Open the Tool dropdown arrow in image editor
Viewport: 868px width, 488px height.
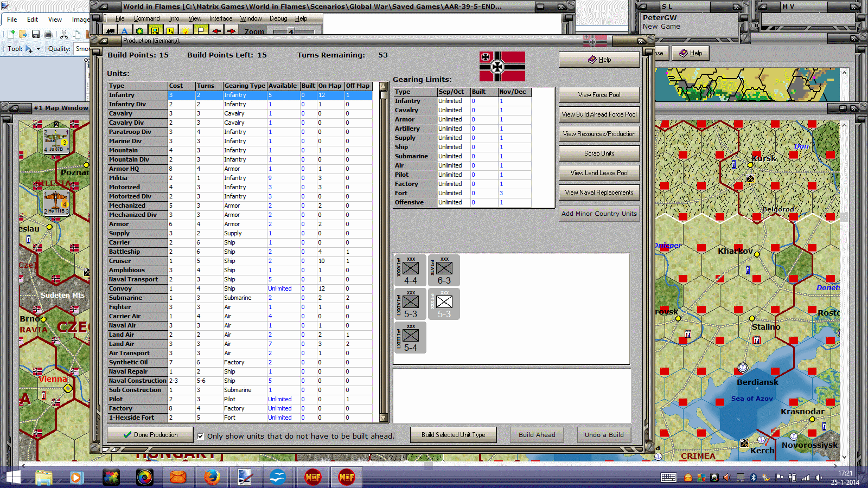(38, 49)
